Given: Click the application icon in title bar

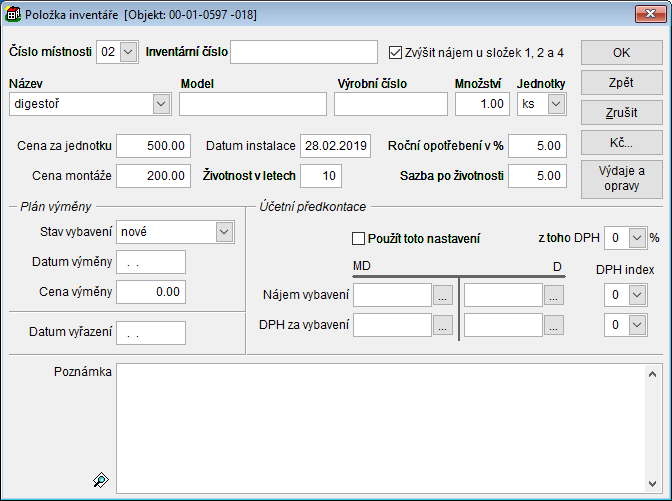Looking at the screenshot, I should pyautogui.click(x=15, y=15).
